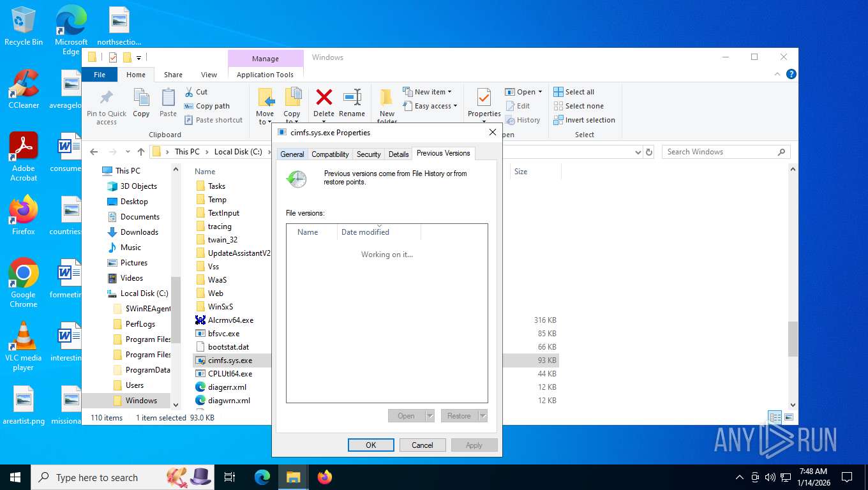The image size is (868, 490).
Task: Click the Back navigation arrow
Action: tap(94, 152)
